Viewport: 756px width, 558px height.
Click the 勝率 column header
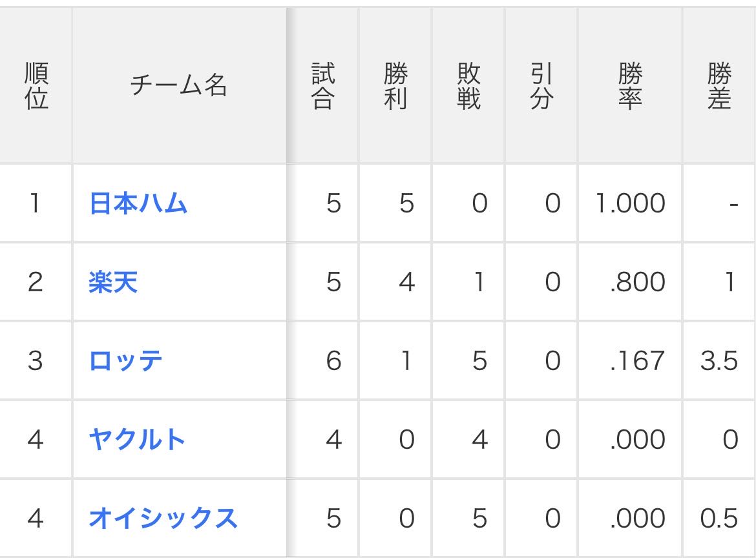630,86
